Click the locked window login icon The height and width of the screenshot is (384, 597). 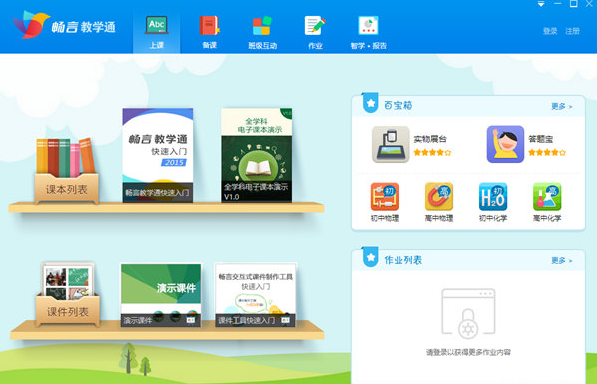(x=468, y=314)
